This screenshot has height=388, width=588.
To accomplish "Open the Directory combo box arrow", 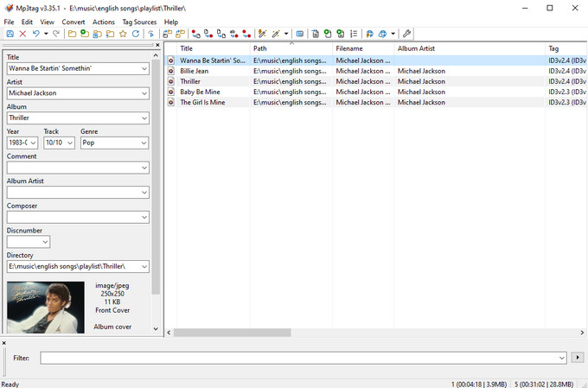I will [x=144, y=266].
